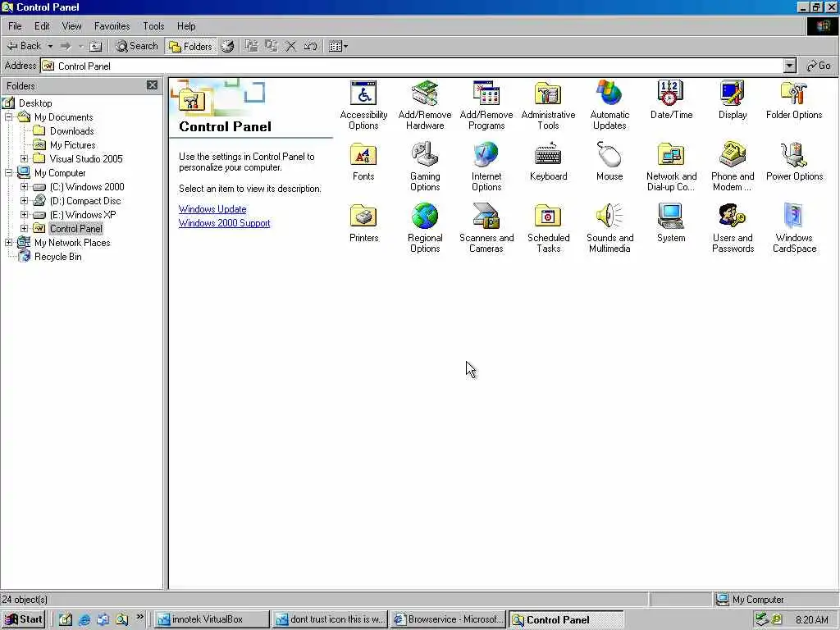Viewport: 840px width, 630px height.
Task: Click the Start button
Action: click(24, 619)
